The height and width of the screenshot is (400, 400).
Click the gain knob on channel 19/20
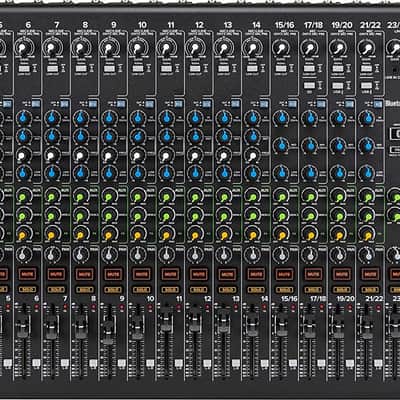(338, 49)
